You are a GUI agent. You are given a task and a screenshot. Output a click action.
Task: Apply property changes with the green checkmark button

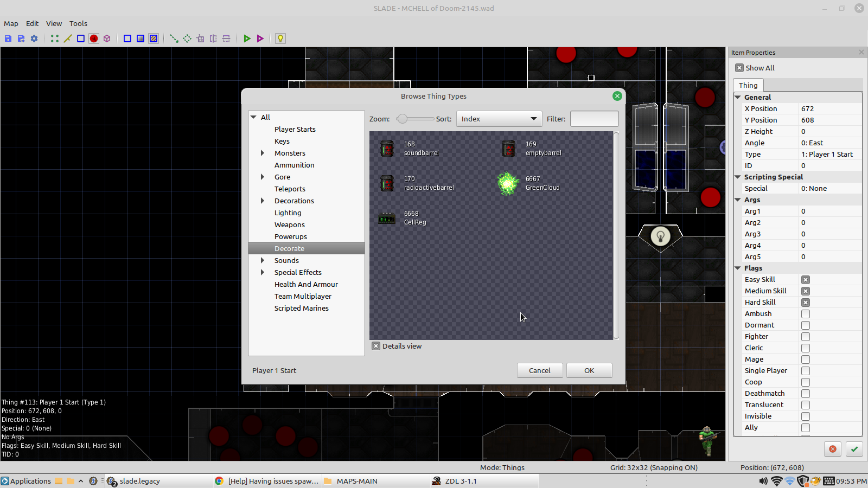pyautogui.click(x=854, y=449)
